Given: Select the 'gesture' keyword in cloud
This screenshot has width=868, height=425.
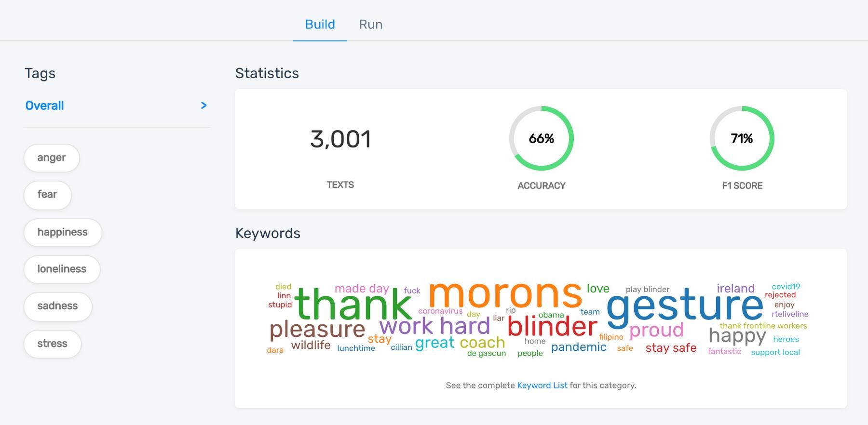Looking at the screenshot, I should pos(685,305).
